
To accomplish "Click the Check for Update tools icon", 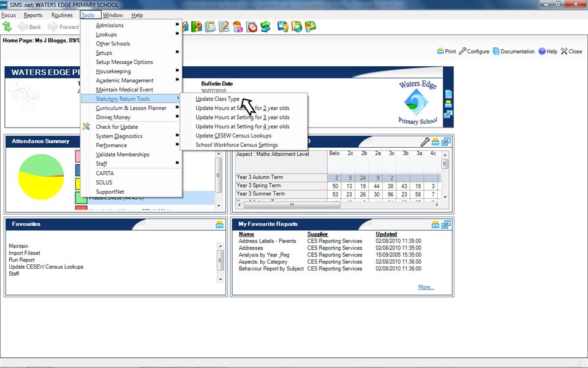I will click(86, 126).
